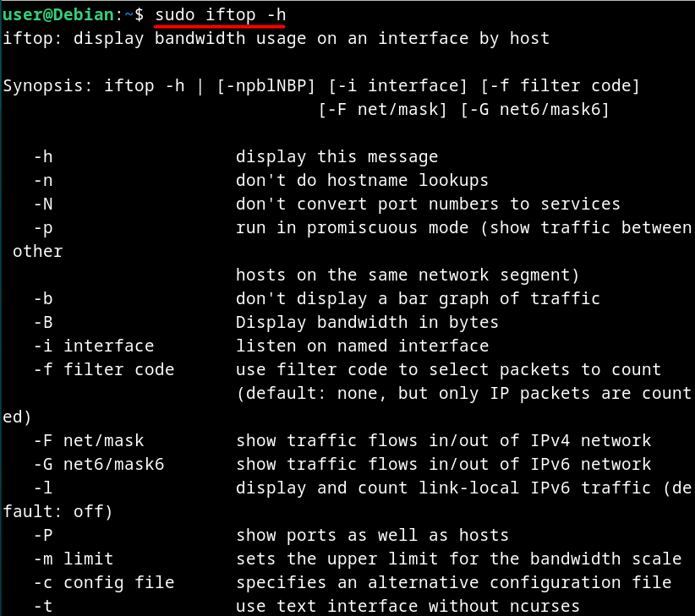Click the user@Debian prompt text
695x616 pixels.
(x=58, y=15)
